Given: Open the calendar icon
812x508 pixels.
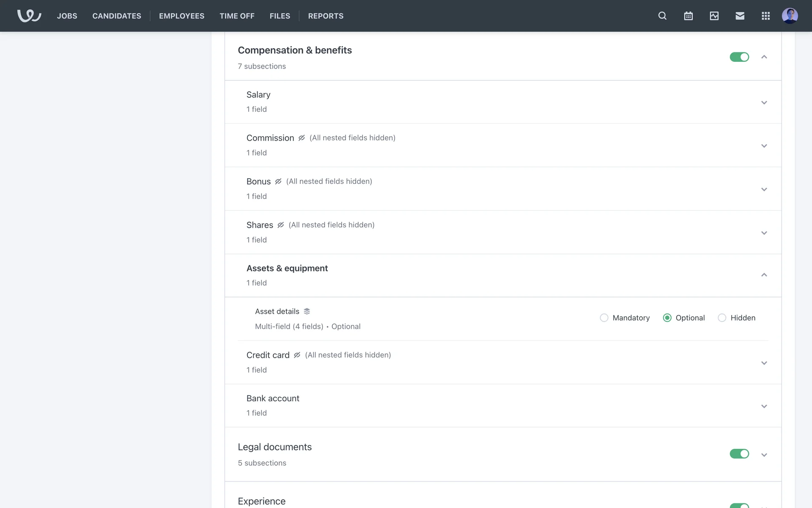Looking at the screenshot, I should point(688,16).
